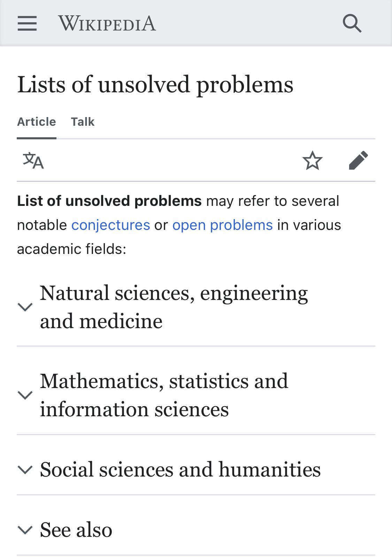The height and width of the screenshot is (557, 392).
Task: Switch to the Talk tab
Action: coord(83,122)
